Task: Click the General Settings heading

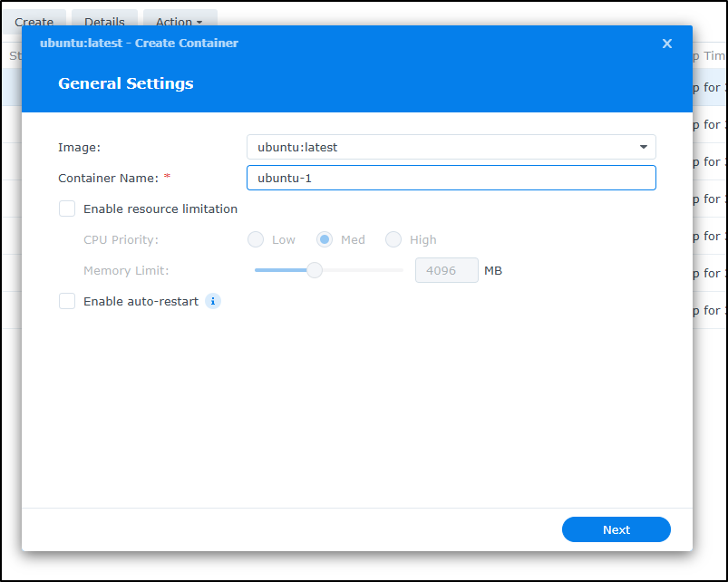Action: click(x=126, y=83)
